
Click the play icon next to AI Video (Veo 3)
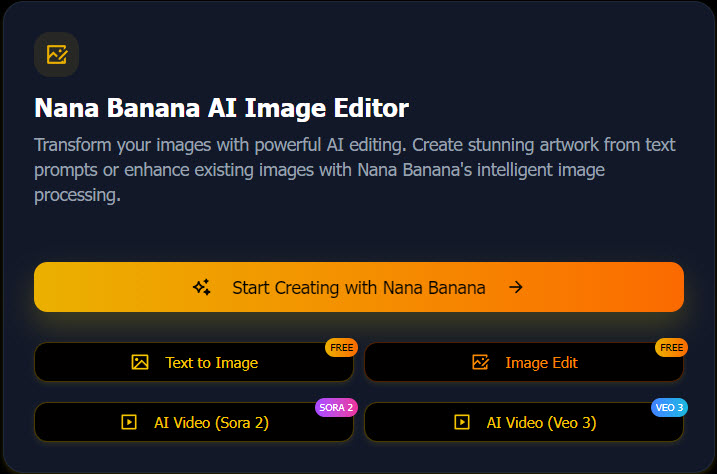tap(461, 422)
